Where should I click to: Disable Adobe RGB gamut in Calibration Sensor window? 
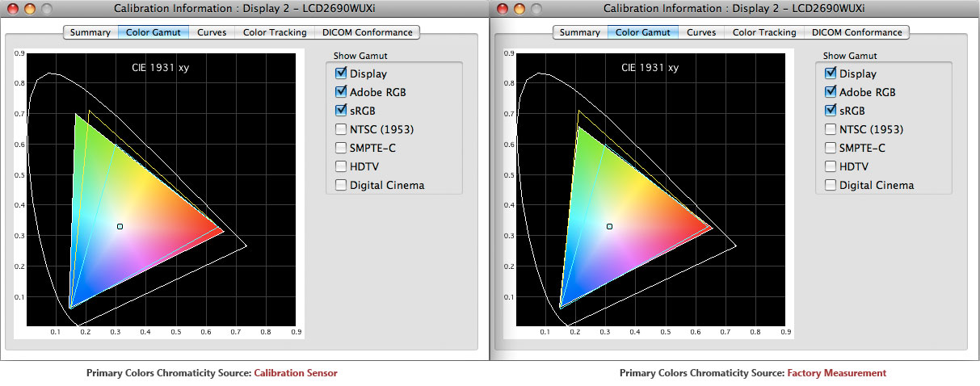341,92
